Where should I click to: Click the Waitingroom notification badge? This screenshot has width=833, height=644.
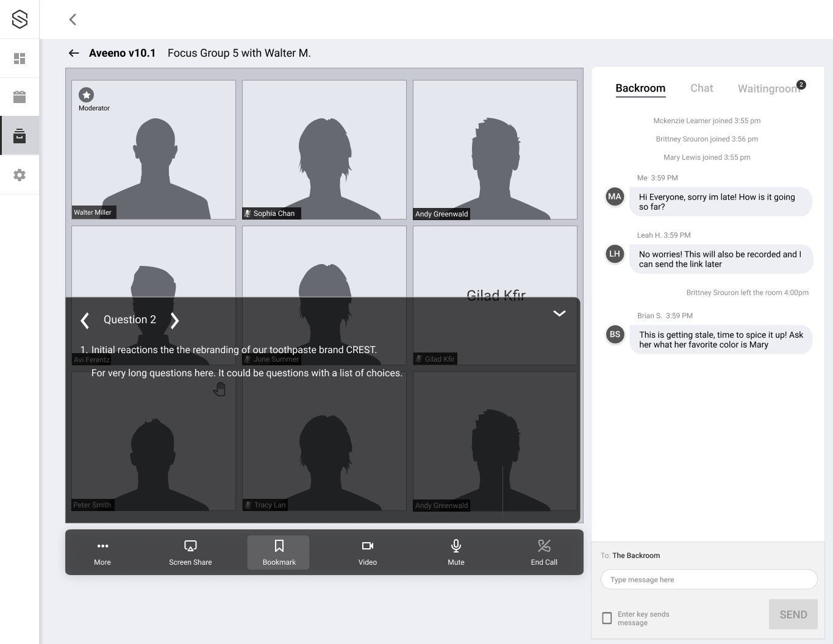click(x=801, y=85)
